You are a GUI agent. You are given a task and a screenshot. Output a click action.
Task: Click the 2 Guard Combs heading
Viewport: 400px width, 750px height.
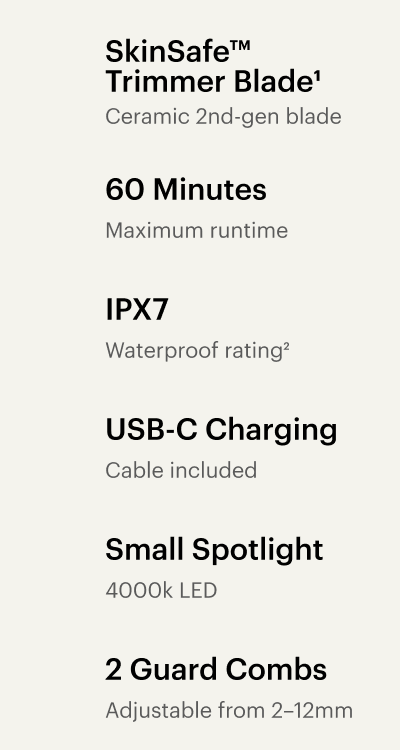pyautogui.click(x=216, y=670)
